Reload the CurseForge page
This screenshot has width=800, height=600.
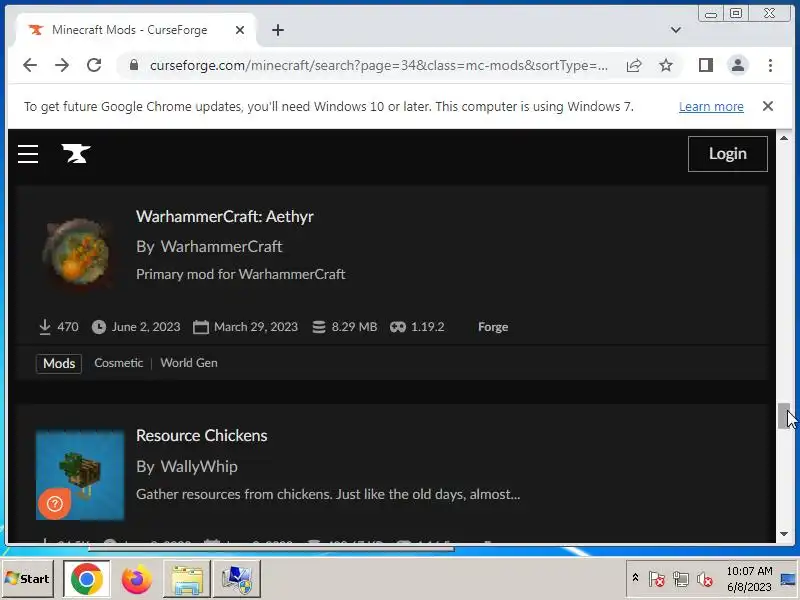tap(94, 65)
